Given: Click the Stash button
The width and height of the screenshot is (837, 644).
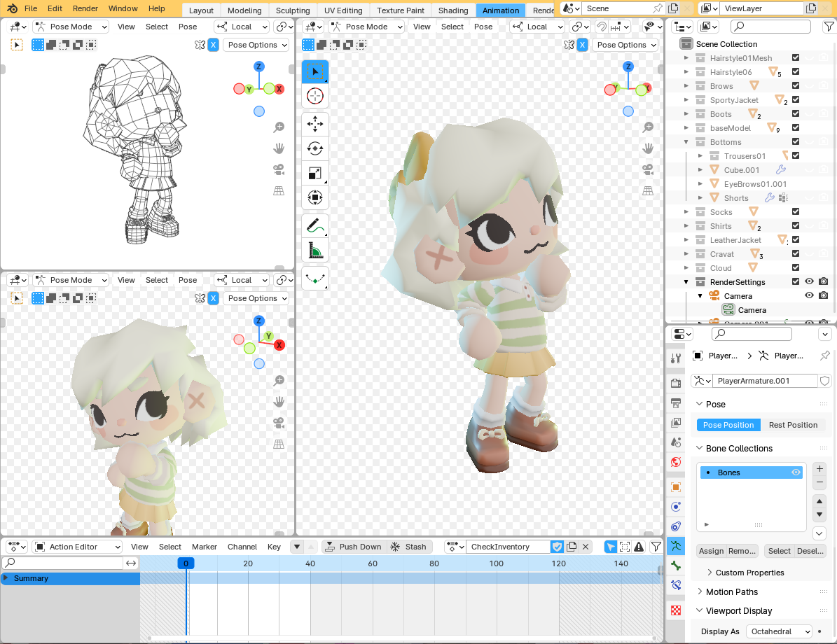Looking at the screenshot, I should [409, 547].
